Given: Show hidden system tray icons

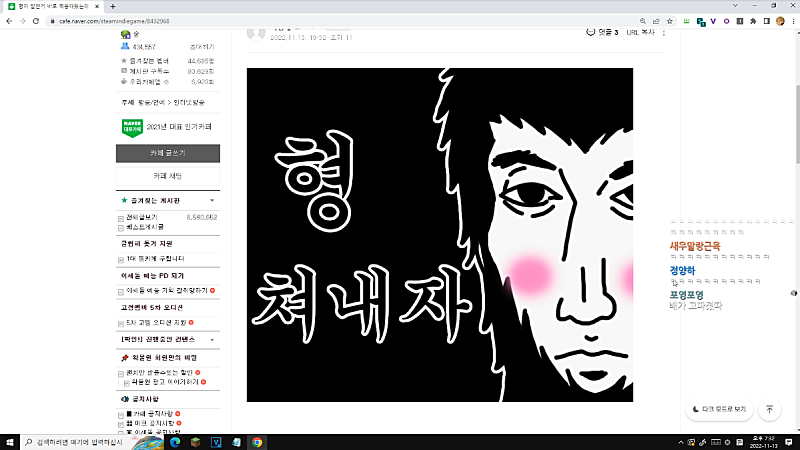Looking at the screenshot, I should 681,442.
